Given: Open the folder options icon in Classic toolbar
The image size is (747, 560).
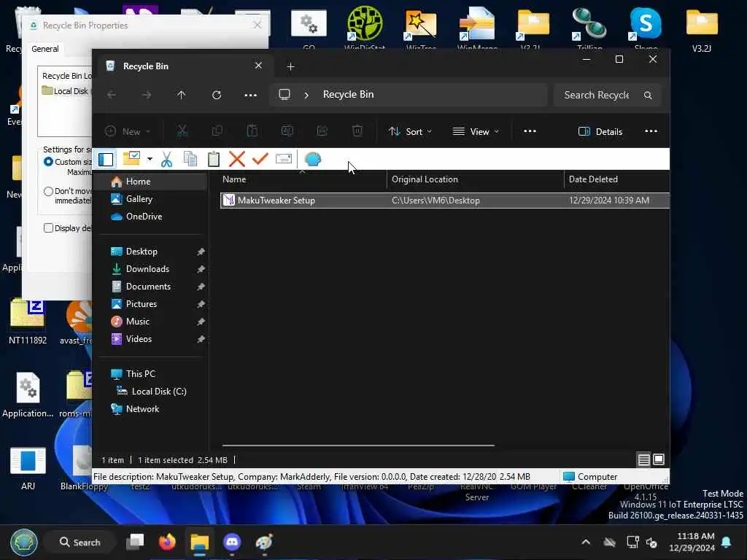Looking at the screenshot, I should [x=131, y=158].
